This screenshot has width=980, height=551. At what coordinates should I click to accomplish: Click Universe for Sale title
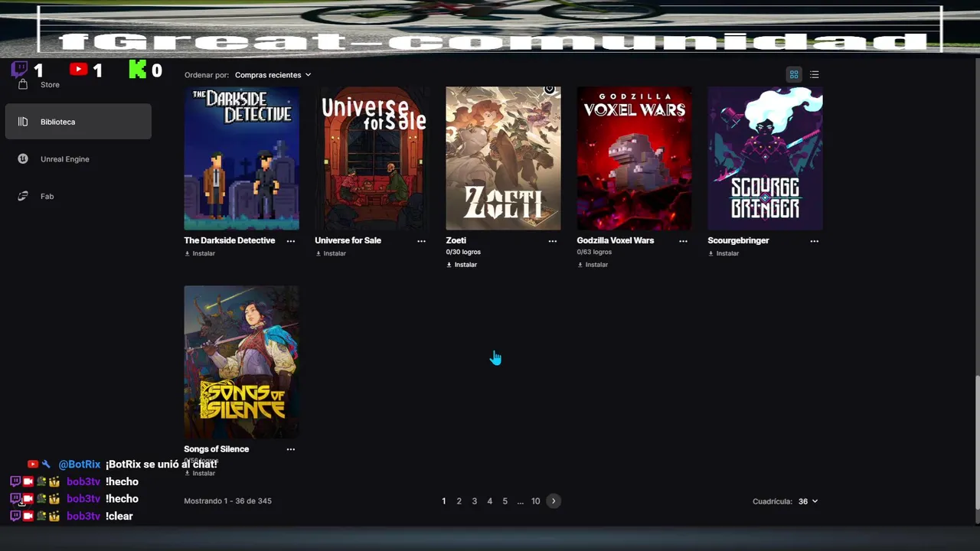coord(348,240)
